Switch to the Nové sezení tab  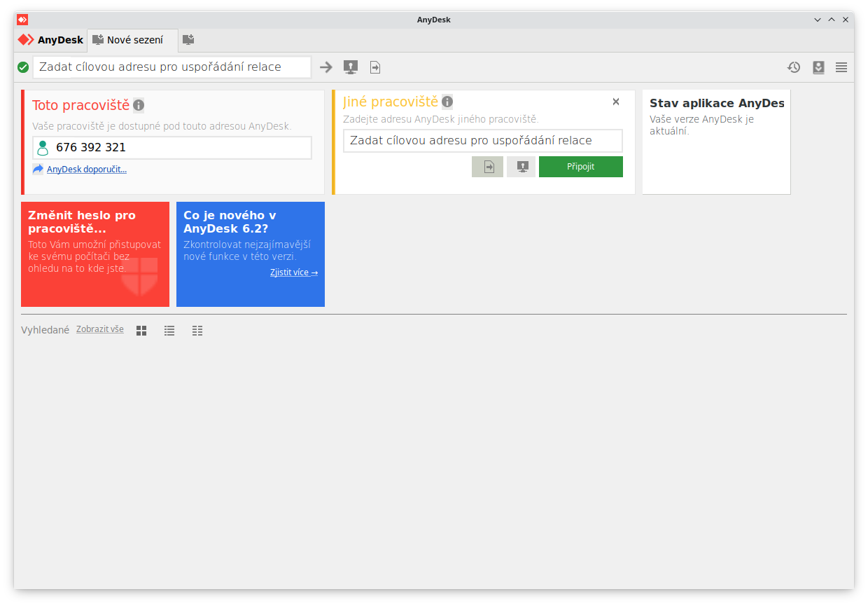tap(132, 40)
